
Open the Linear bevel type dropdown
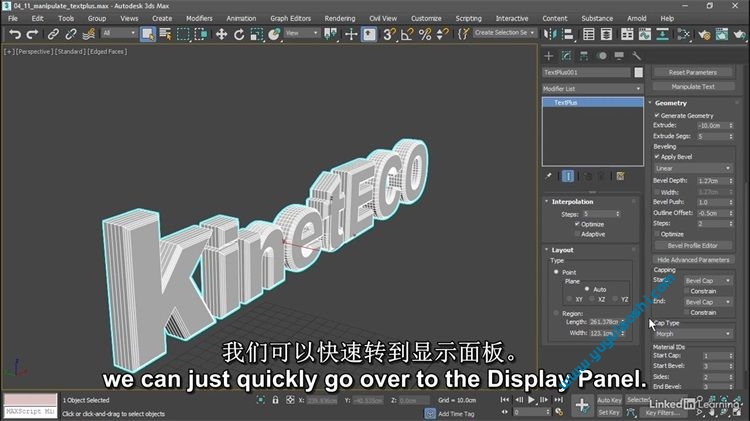pyautogui.click(x=693, y=168)
